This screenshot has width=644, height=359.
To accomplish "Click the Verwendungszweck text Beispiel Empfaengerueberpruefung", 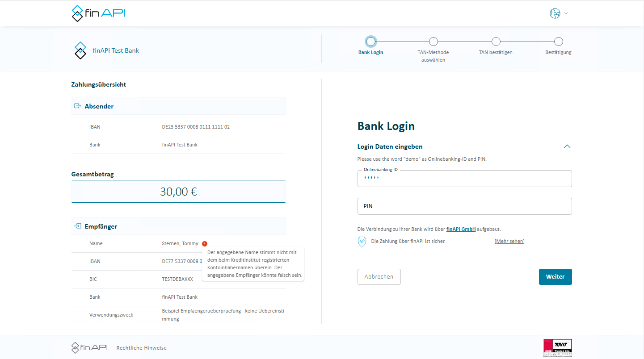I will click(x=223, y=315).
